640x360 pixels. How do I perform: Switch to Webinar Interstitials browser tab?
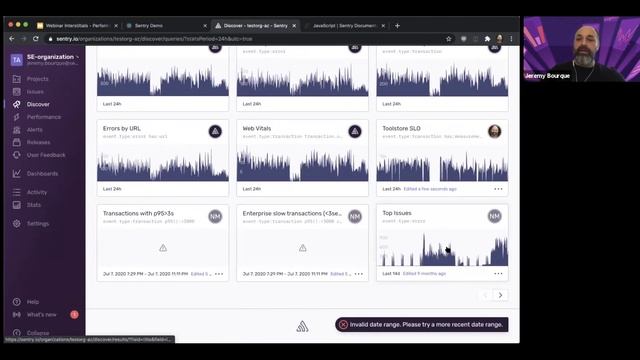click(x=77, y=26)
